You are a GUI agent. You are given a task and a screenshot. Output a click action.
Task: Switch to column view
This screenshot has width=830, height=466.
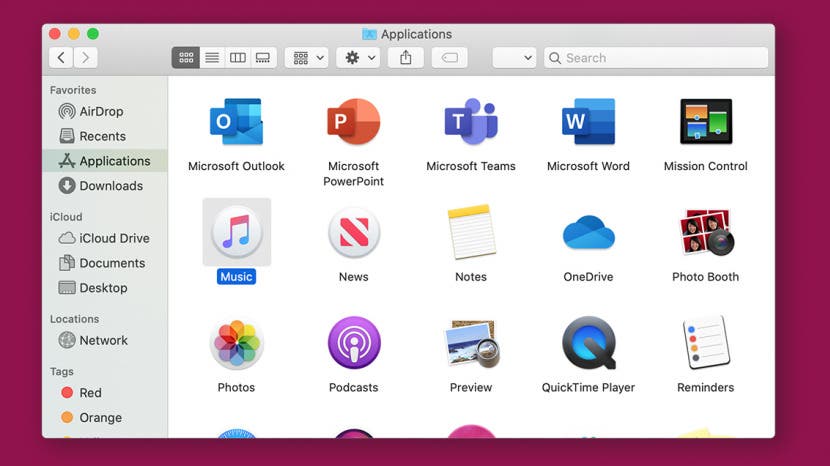point(238,58)
